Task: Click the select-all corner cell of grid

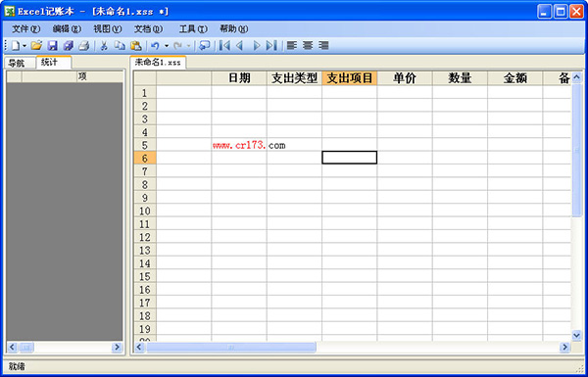Action: [145, 78]
